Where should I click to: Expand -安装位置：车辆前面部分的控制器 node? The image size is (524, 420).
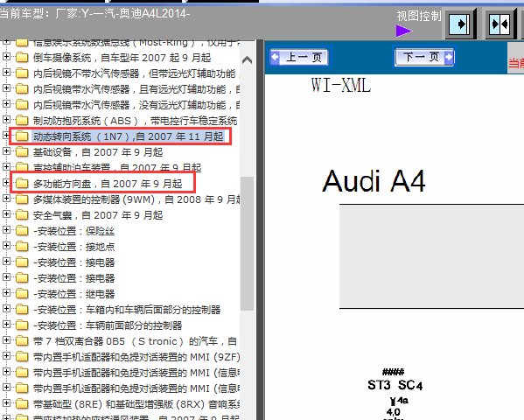[6, 325]
